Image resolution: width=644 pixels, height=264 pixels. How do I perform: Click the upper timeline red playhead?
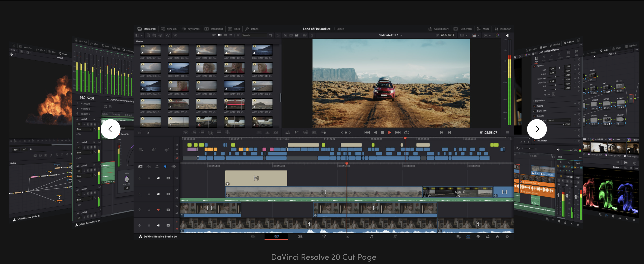click(405, 139)
